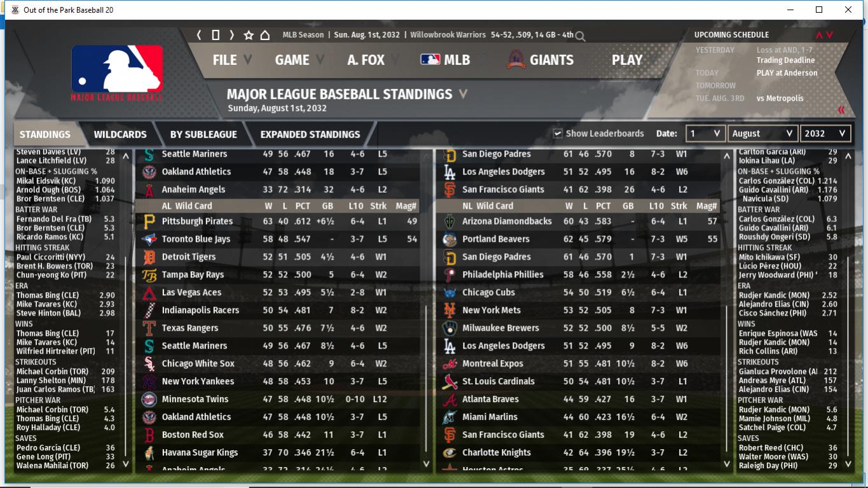Click the New York Mets logo
The height and width of the screenshot is (488, 868).
pos(450,310)
